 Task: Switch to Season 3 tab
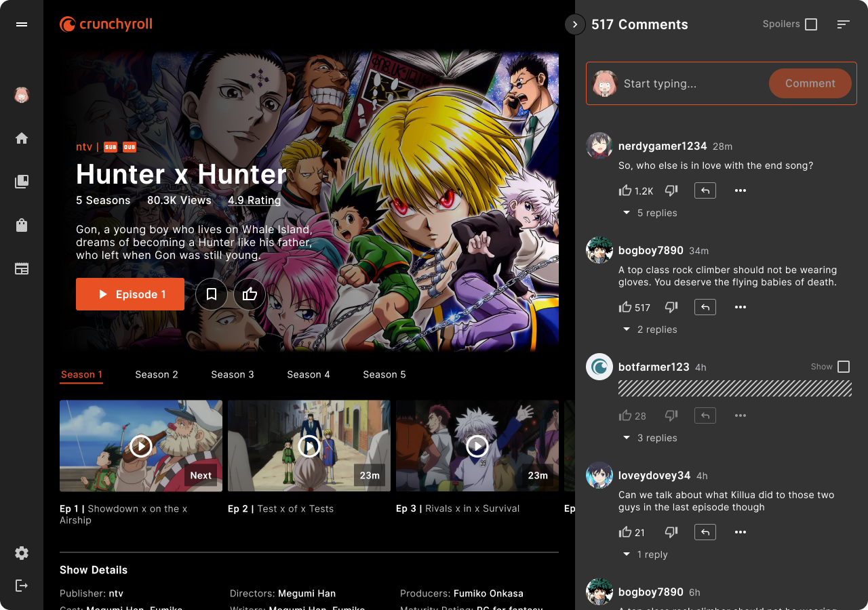pos(233,374)
